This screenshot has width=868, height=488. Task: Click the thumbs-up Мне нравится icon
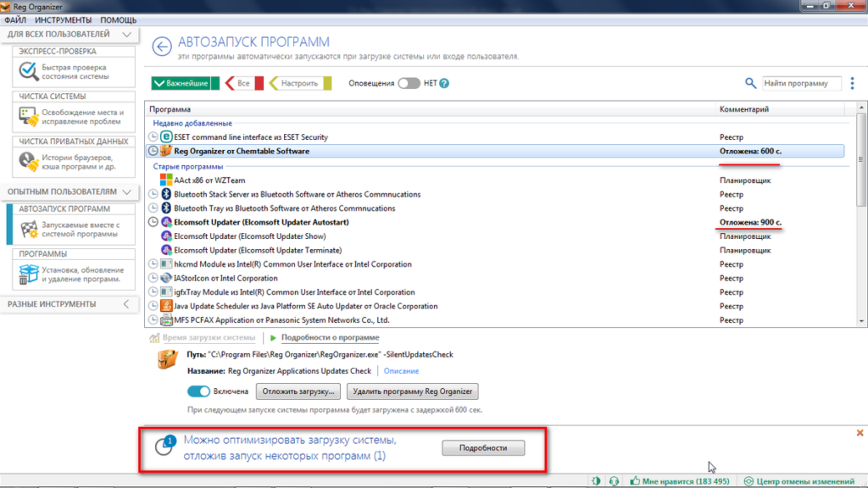coord(634,481)
